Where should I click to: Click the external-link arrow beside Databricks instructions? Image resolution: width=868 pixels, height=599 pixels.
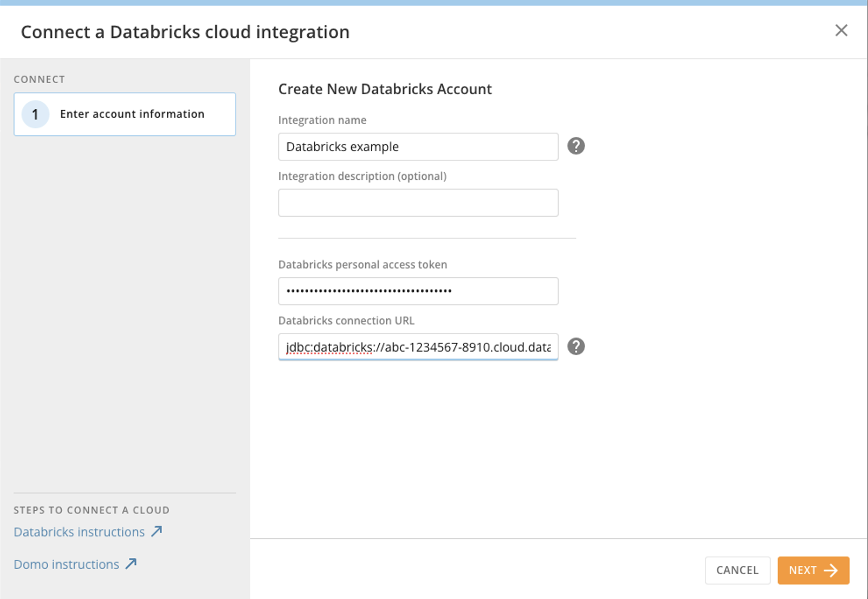click(x=157, y=531)
